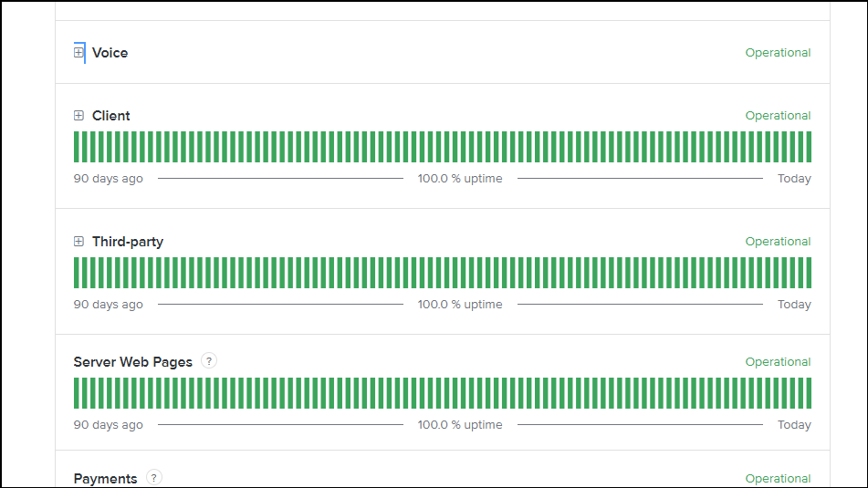Open the Payments help tooltip icon
The width and height of the screenshot is (868, 488).
154,477
